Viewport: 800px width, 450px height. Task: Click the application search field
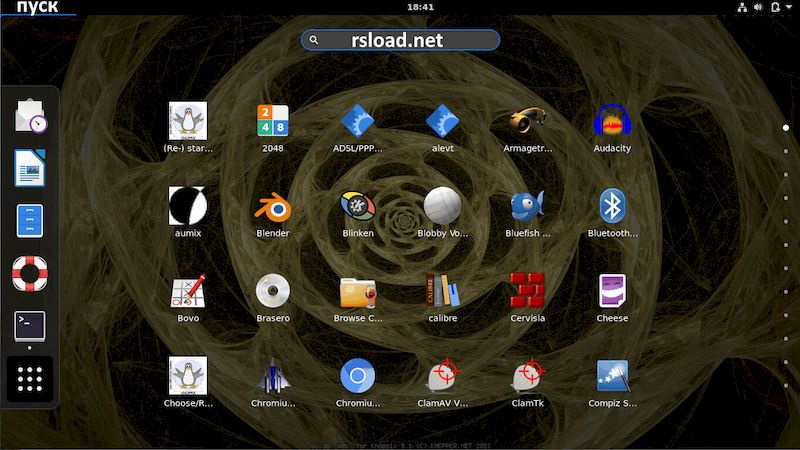(x=401, y=40)
